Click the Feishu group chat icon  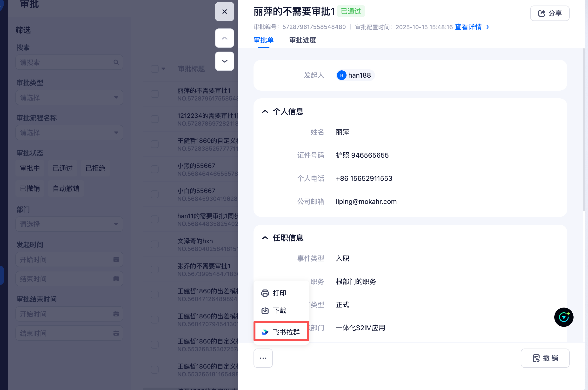[265, 332]
